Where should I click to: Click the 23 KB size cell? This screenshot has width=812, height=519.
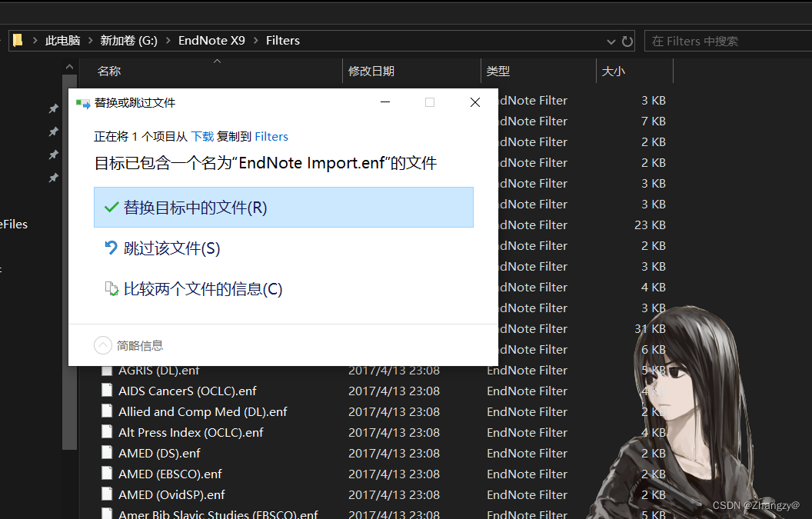pyautogui.click(x=650, y=225)
